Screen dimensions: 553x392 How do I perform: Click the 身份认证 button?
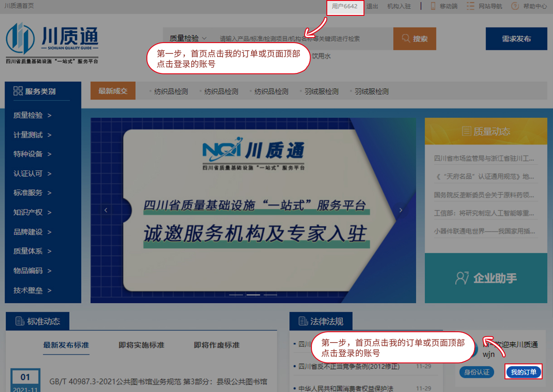pyautogui.click(x=477, y=372)
